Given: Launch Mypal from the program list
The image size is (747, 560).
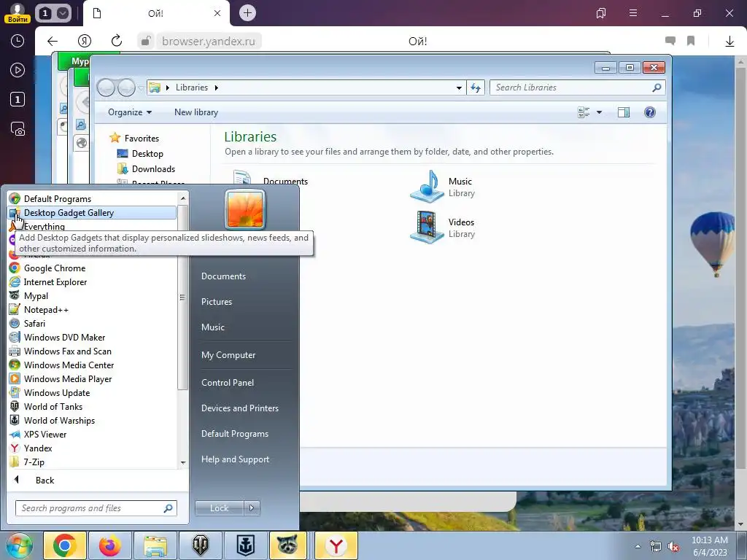Looking at the screenshot, I should coord(93,296).
